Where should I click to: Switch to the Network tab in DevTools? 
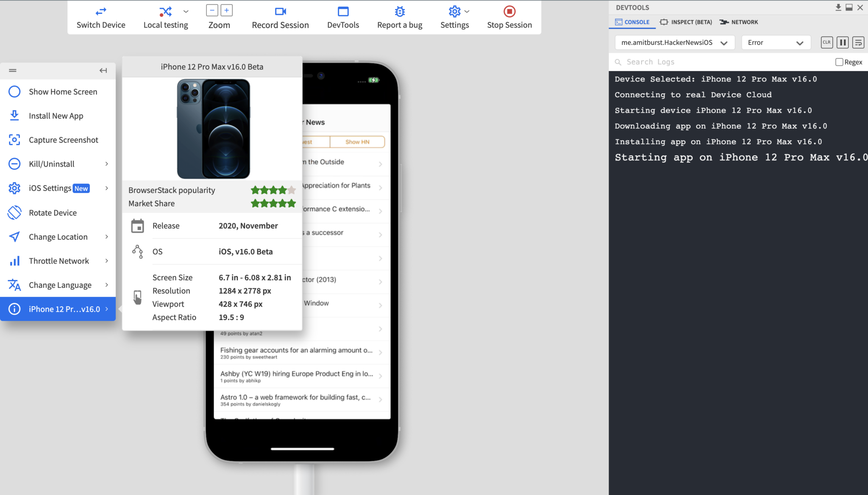point(738,22)
